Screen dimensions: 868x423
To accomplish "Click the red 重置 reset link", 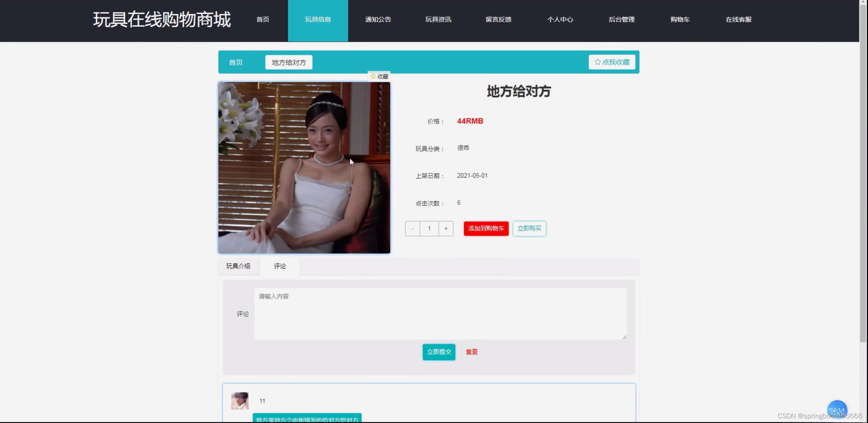I will pos(471,352).
